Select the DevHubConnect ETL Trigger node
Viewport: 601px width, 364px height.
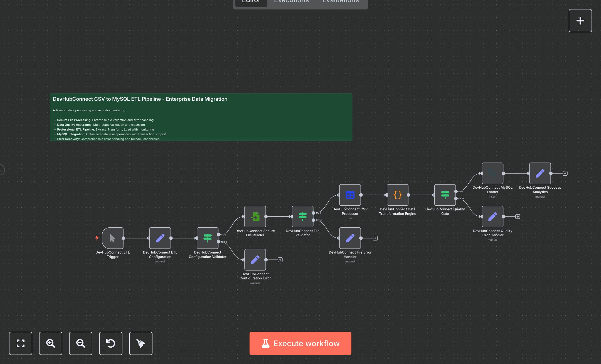tap(112, 238)
